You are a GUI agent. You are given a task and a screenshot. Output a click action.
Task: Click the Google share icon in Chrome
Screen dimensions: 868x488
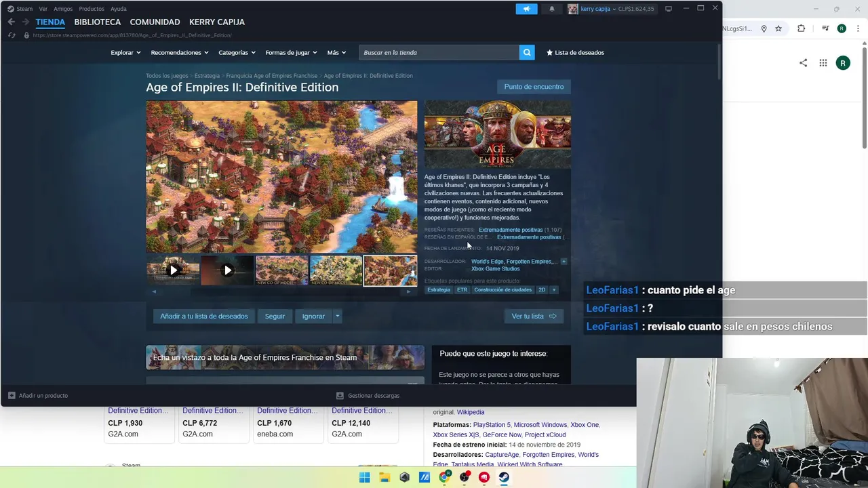click(x=803, y=63)
